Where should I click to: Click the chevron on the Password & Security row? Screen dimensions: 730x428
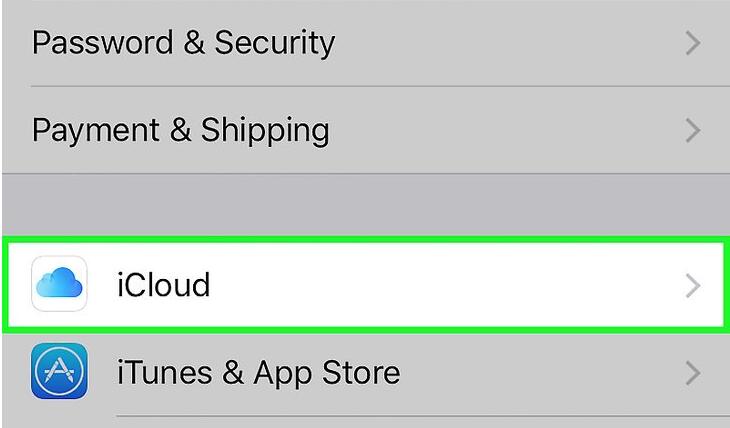692,44
